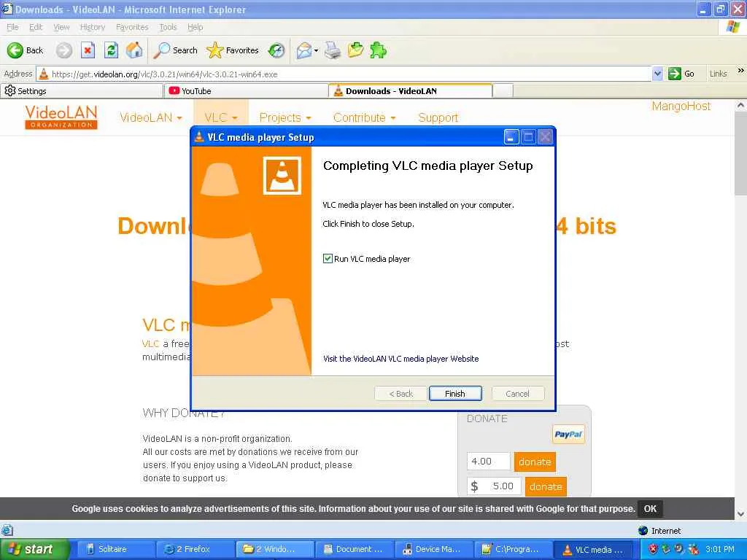This screenshot has width=747, height=560.
Task: Switch to Solitaire in the taskbar
Action: tap(115, 549)
